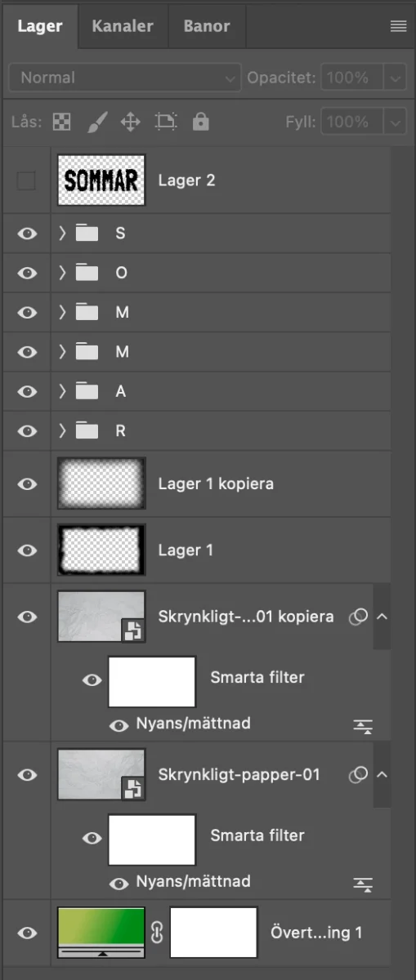Toggle Nyans/mättnad visibility under Skrynkligt-papper-01
This screenshot has height=980, width=416.
pos(119,884)
